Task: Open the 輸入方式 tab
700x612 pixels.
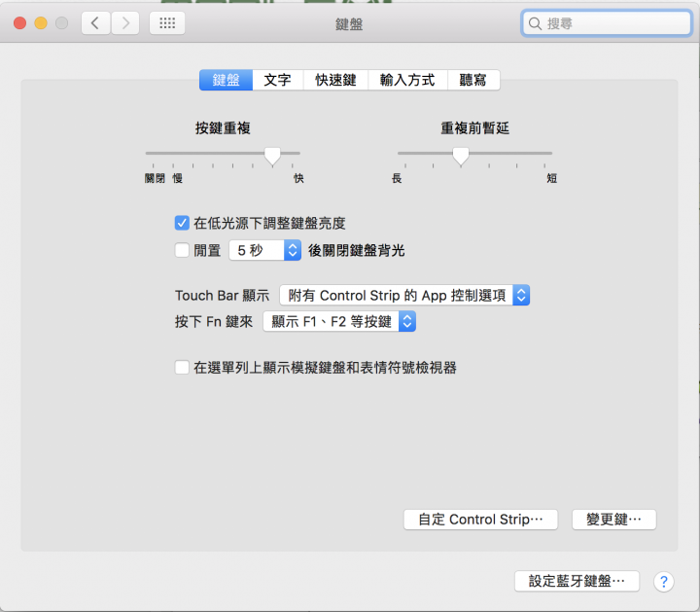Action: [407, 80]
